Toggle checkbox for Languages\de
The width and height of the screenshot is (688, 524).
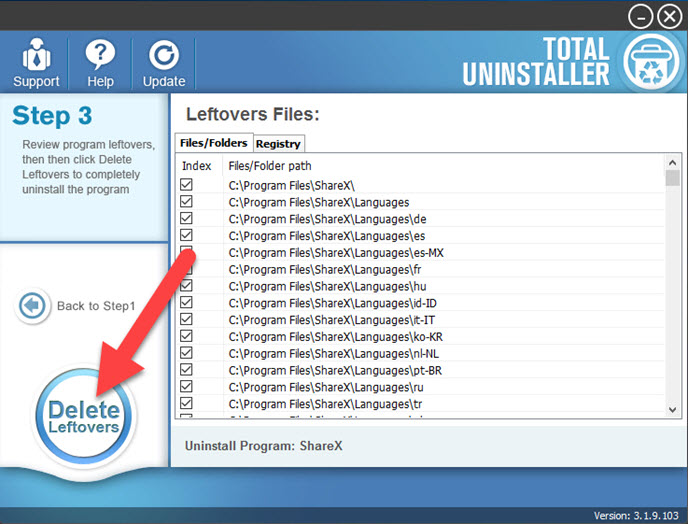[x=186, y=218]
